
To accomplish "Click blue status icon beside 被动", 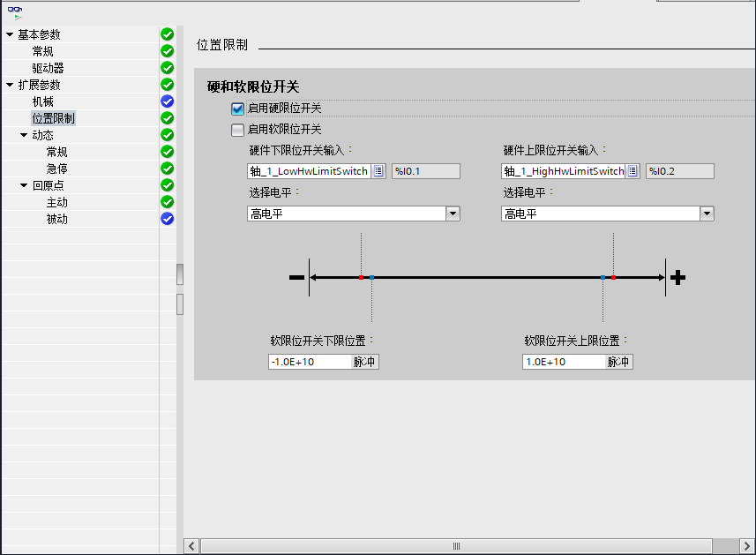I will pyautogui.click(x=167, y=219).
